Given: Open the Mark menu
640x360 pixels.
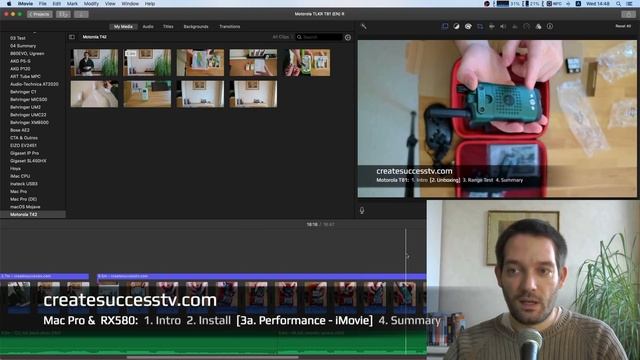Looking at the screenshot, I should (x=72, y=4).
